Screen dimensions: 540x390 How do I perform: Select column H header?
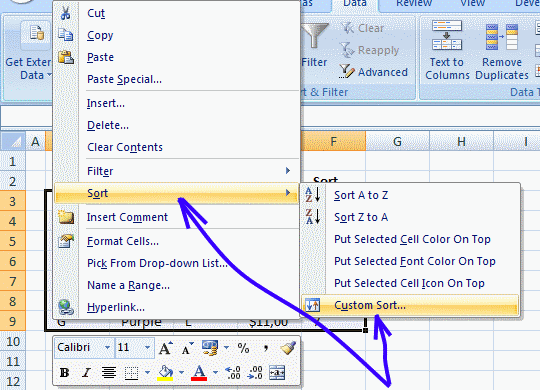(x=461, y=141)
